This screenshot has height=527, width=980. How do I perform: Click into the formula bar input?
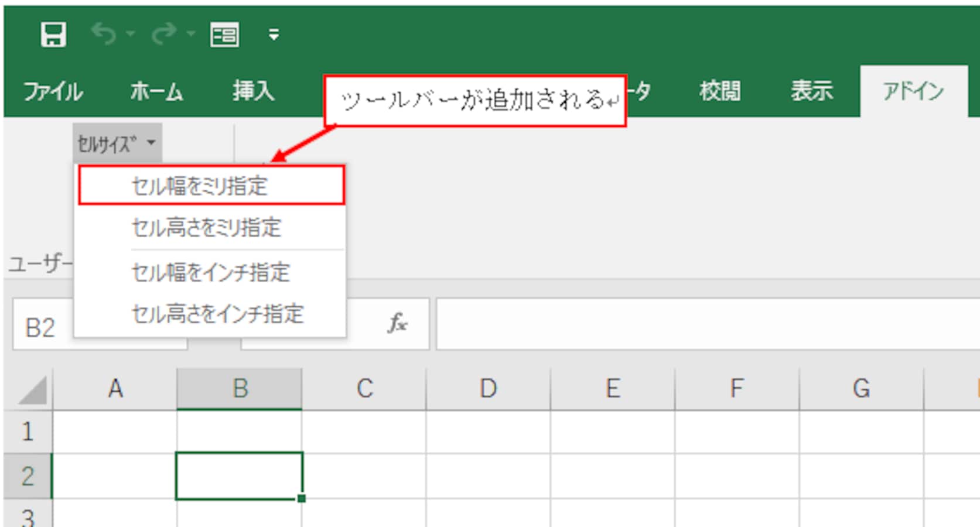pos(708,324)
